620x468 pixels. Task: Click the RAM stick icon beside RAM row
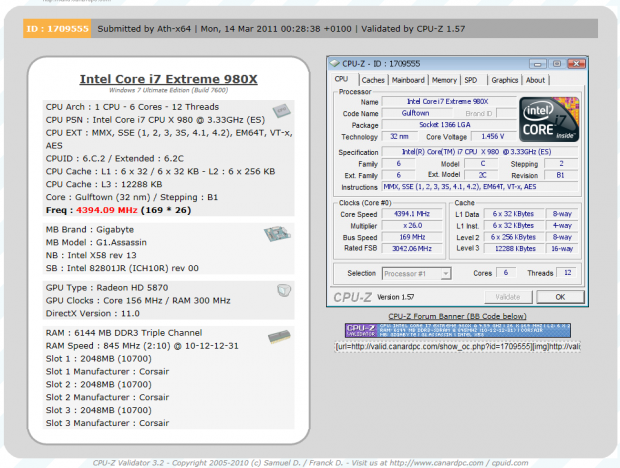click(x=279, y=336)
